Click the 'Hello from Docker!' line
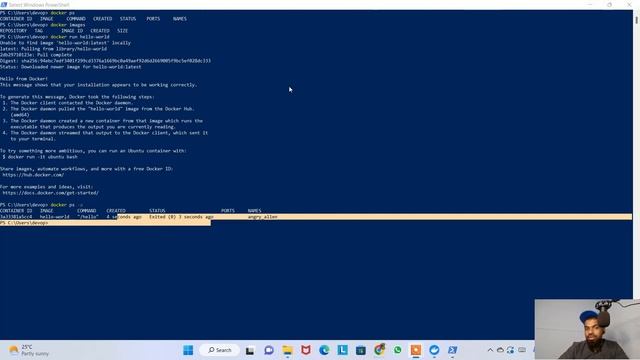This screenshot has width=640, height=360. tap(24, 79)
